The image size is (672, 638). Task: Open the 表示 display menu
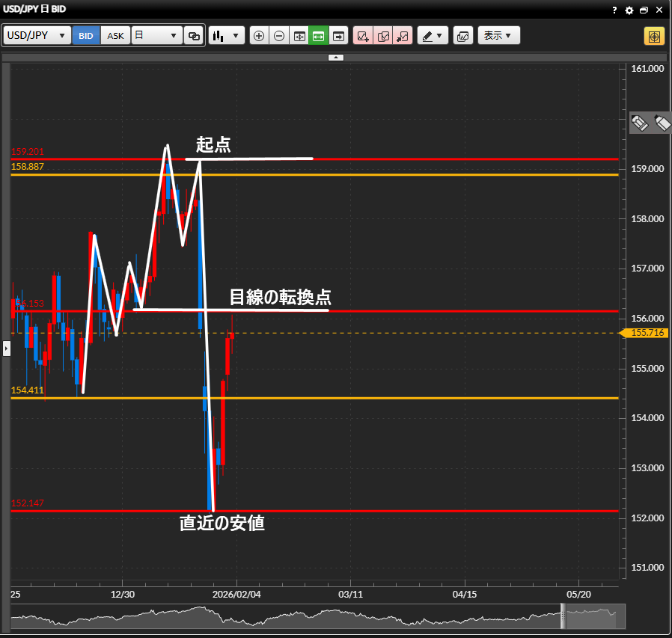click(498, 36)
